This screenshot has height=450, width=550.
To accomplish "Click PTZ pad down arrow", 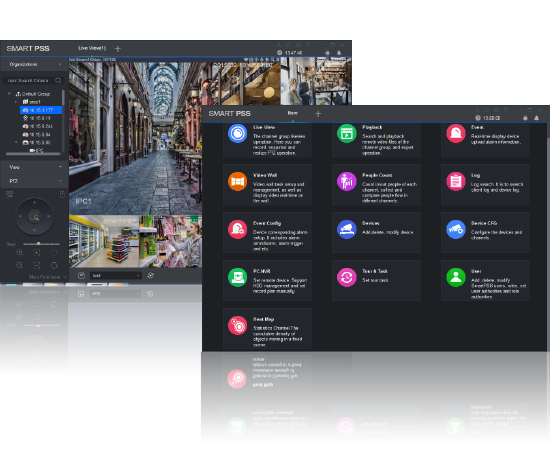I will [x=34, y=230].
